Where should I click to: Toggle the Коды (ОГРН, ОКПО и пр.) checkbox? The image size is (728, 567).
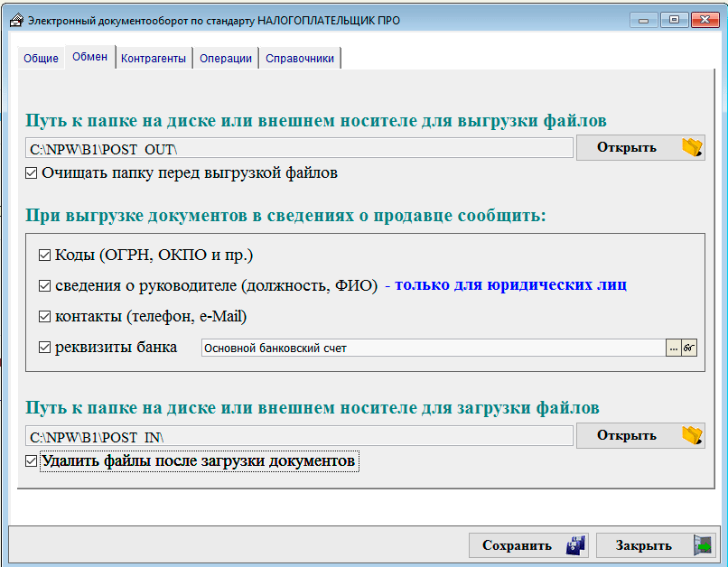[x=44, y=256]
